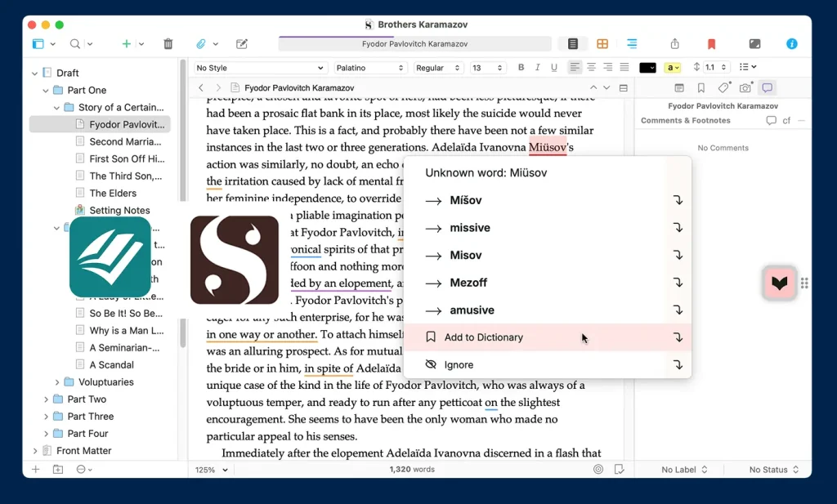Screen dimensions: 837x504
Task: Open composition mode icon in toolbar
Action: (x=754, y=44)
